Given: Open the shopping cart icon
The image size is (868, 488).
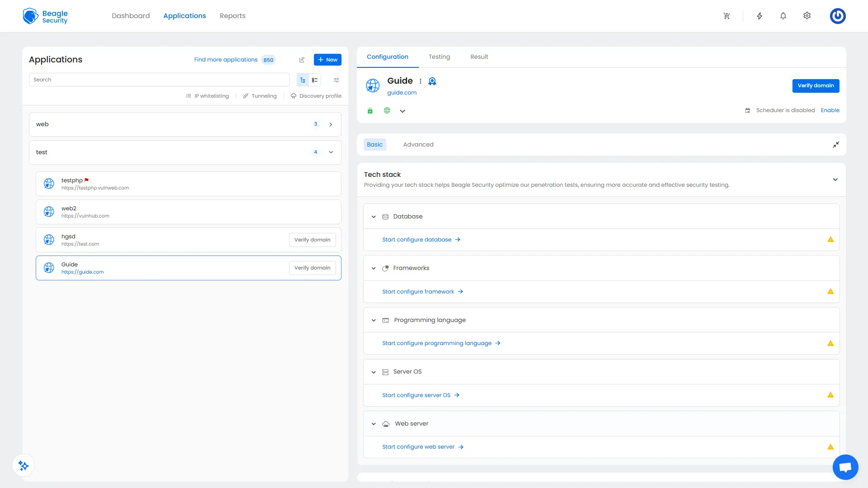Looking at the screenshot, I should coord(726,16).
